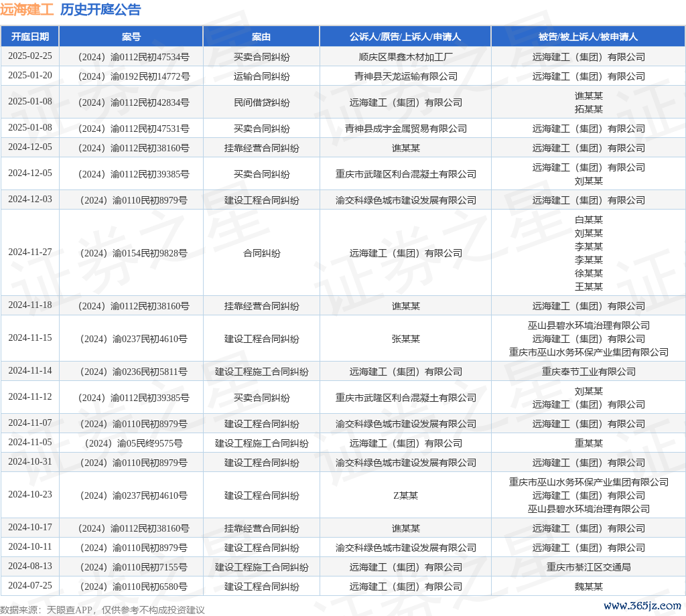This screenshot has width=686, height=616.
Task: Click 挂靠经营合同纠纷 in the 2024-10-17 row
Action: [x=262, y=529]
